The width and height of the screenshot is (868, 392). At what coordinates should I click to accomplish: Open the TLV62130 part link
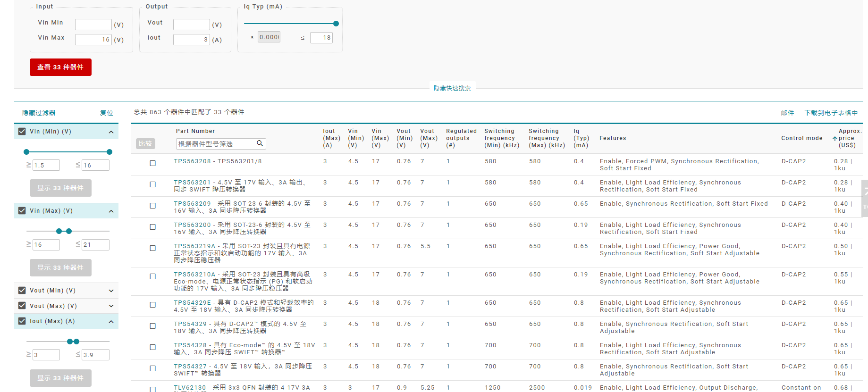190,388
